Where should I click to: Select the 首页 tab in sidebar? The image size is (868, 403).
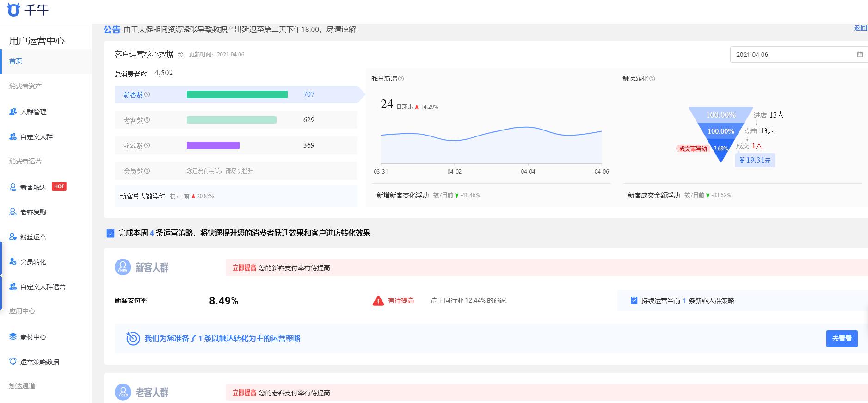click(x=16, y=61)
